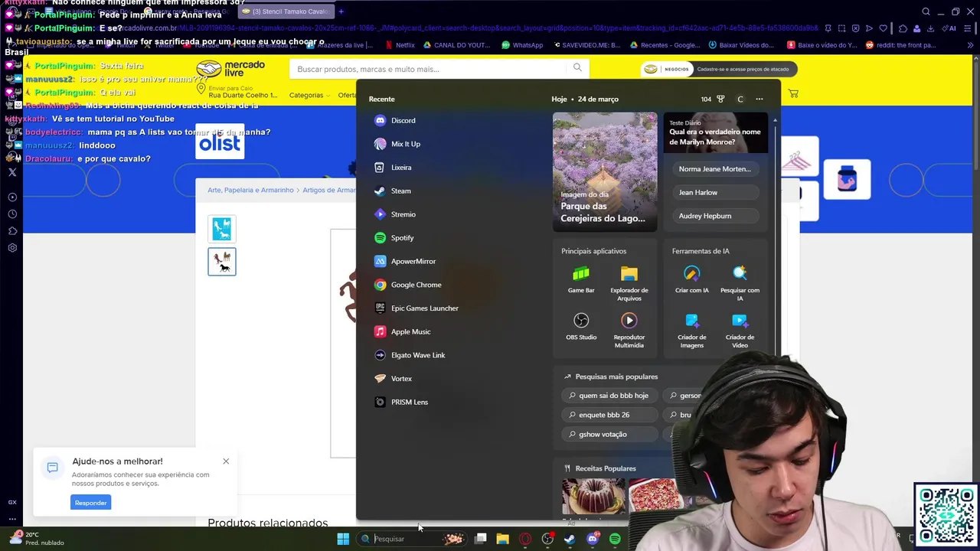Open Lixeira in the recent list
Screen dimensions: 980x551
point(392,168)
